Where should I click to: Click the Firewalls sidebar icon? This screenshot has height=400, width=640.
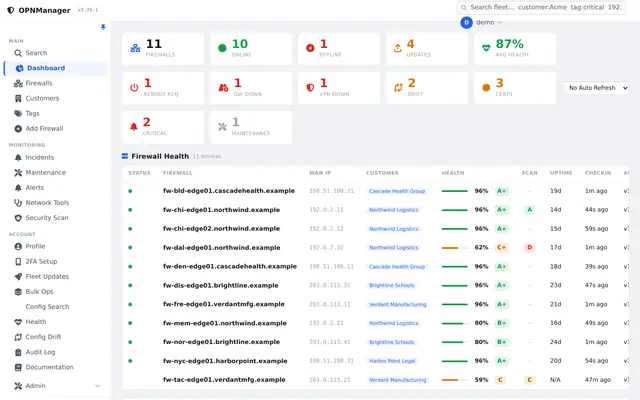(18, 83)
